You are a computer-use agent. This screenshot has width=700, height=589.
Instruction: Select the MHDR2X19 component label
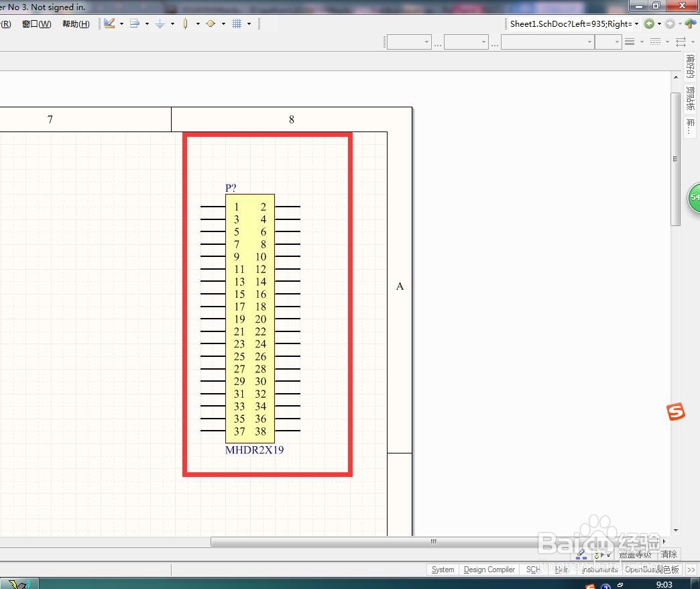pos(255,449)
